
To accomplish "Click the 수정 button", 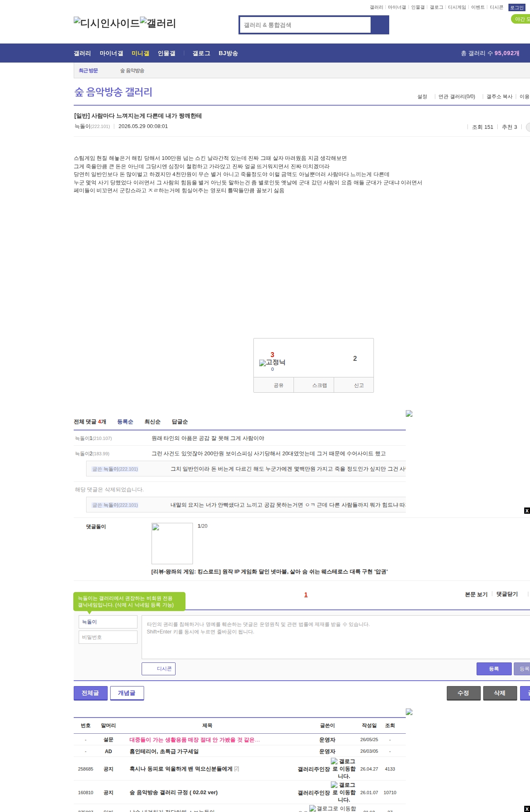I will tap(463, 693).
